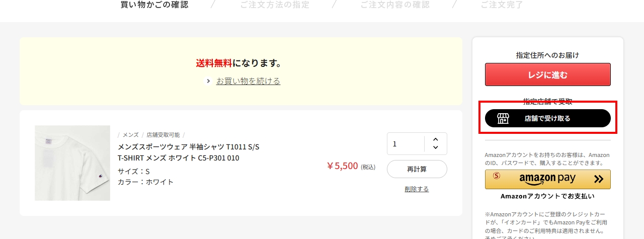Increase quantity with the up arrow
The height and width of the screenshot is (239, 644).
435,139
